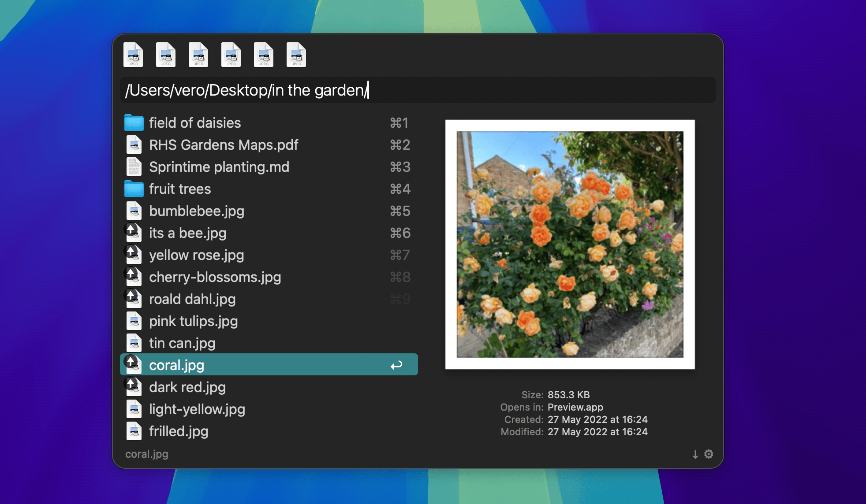The width and height of the screenshot is (866, 504).
Task: Click the last JPEG icon in file buffer
Action: coord(296,55)
